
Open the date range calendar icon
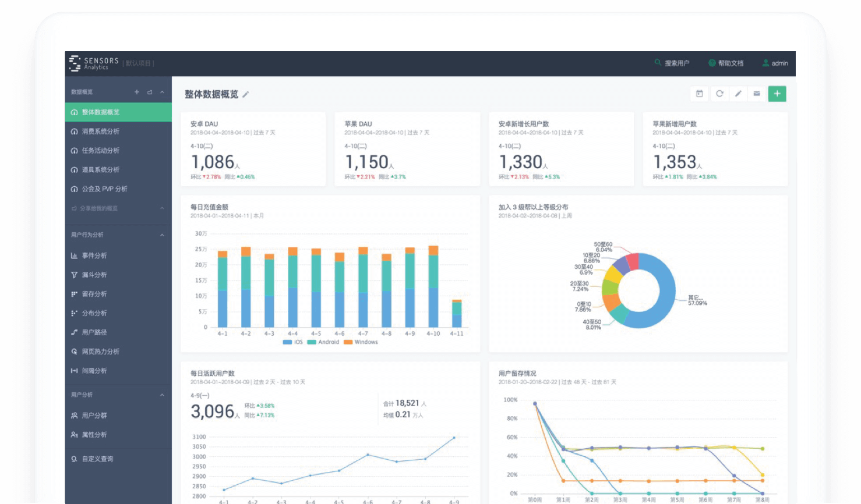coord(700,94)
